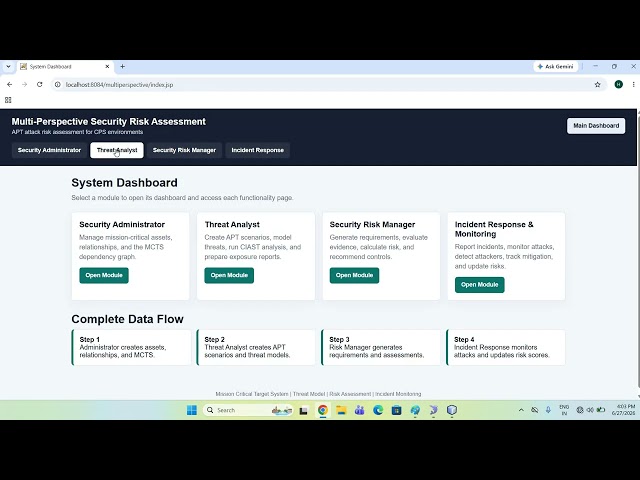Viewport: 640px width, 480px height.
Task: Open the browser tab search dropdown
Action: (x=8, y=67)
